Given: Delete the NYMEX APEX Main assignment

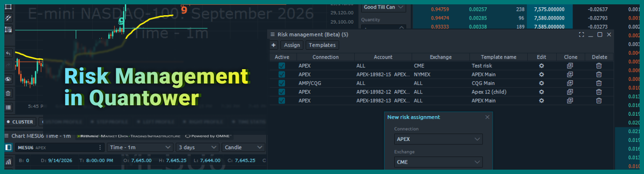Looking at the screenshot, I should (599, 74).
